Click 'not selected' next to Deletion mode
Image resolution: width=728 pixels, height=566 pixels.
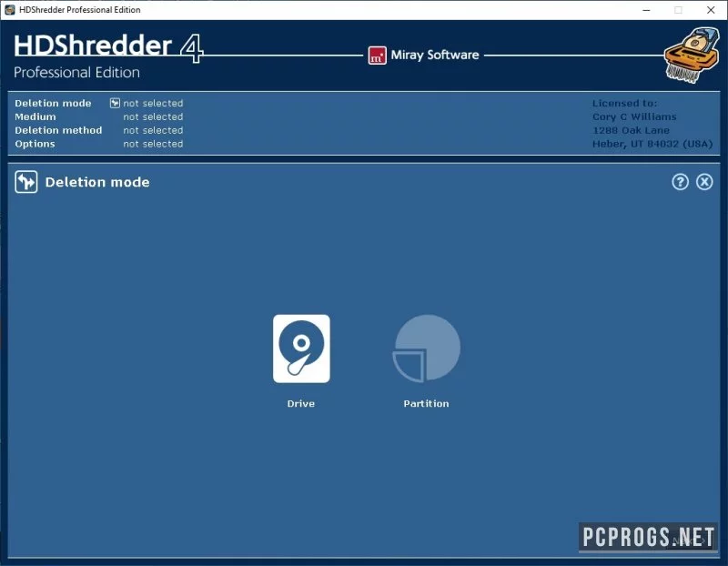(x=153, y=103)
